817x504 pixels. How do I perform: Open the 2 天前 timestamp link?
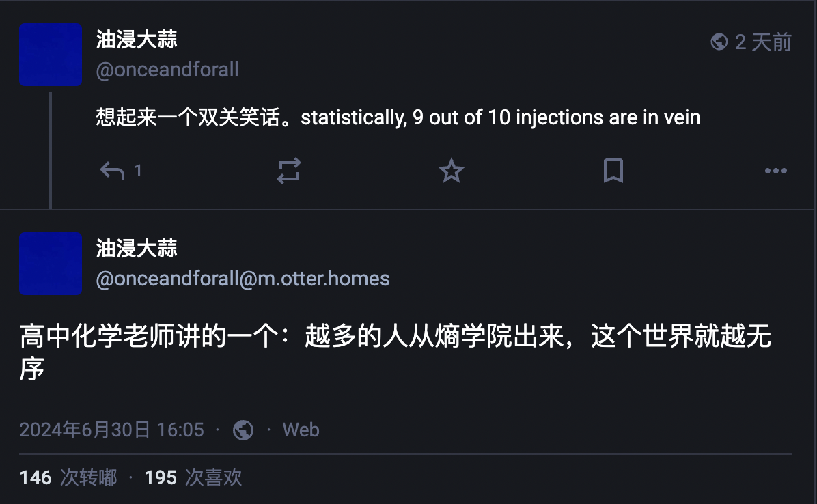(x=763, y=42)
